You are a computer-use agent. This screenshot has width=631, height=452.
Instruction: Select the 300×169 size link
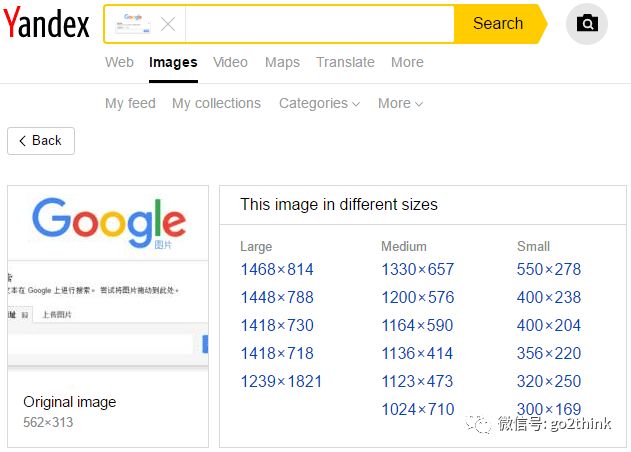pyautogui.click(x=549, y=409)
